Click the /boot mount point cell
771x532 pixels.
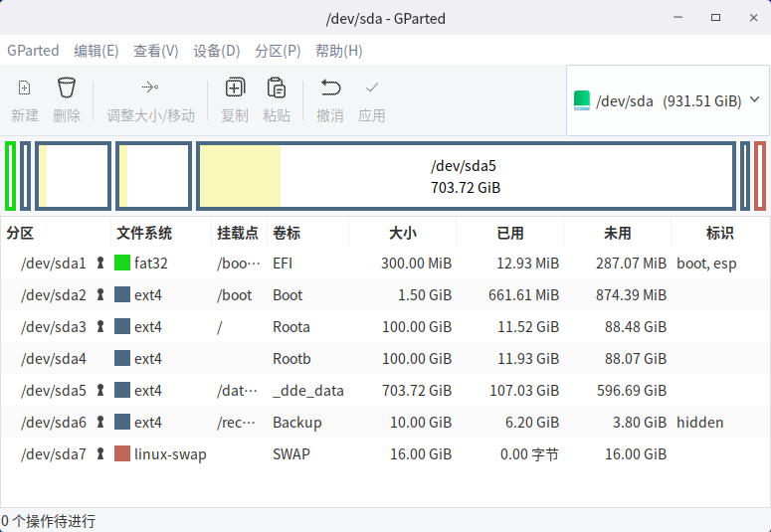[x=234, y=295]
